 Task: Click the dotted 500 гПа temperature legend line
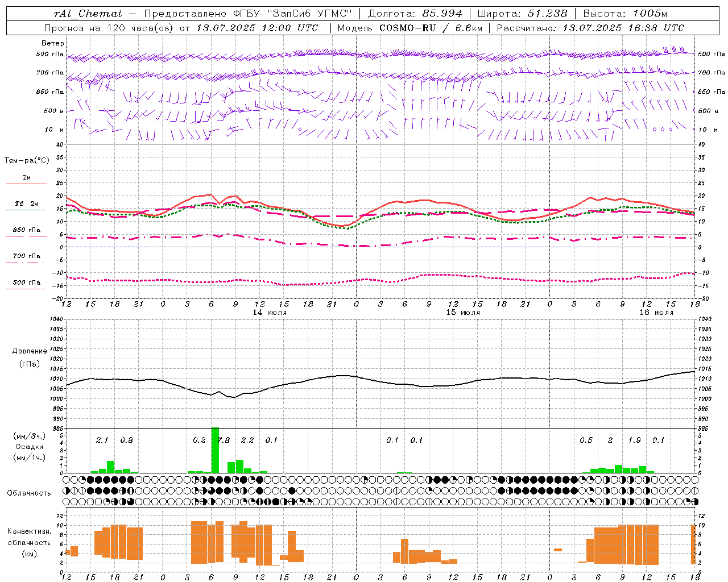(25, 289)
